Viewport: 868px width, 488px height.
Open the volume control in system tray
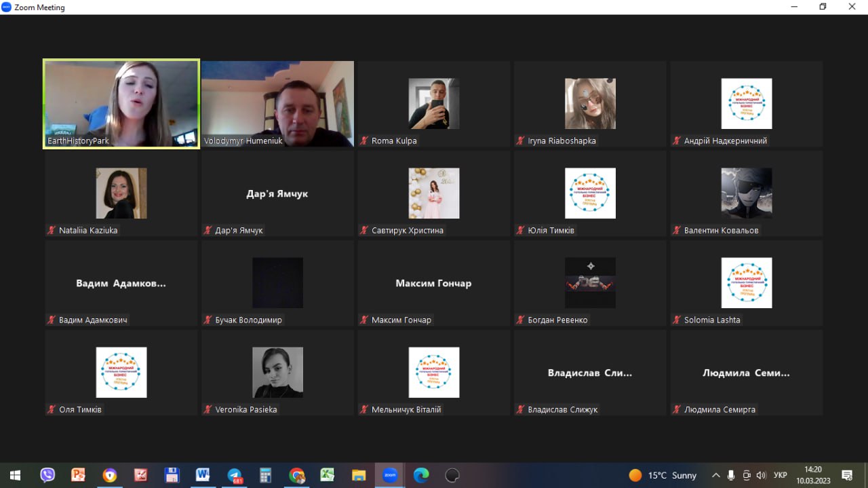click(x=762, y=475)
